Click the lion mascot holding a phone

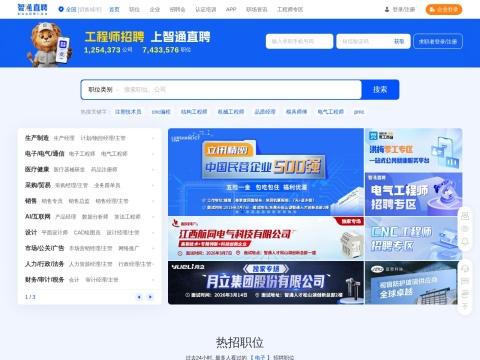pyautogui.click(x=50, y=44)
